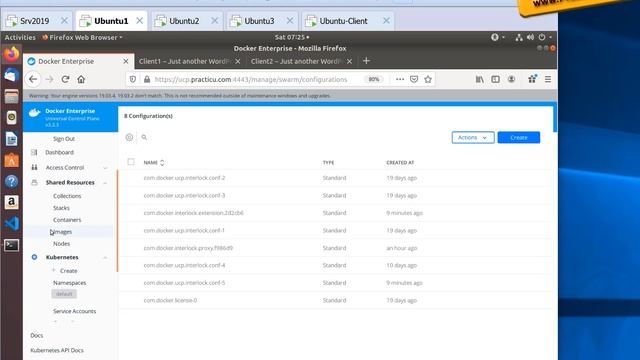Image resolution: width=640 pixels, height=360 pixels.
Task: Launch Visual Studio Code from the dock
Action: [11, 224]
